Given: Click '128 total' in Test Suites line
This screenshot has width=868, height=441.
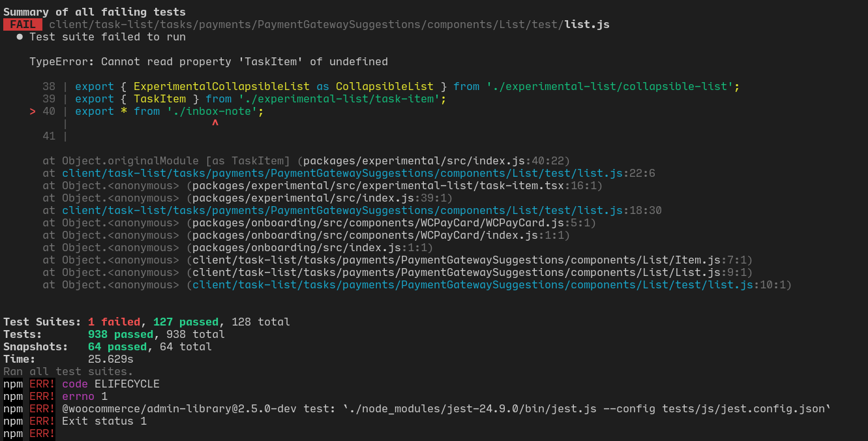Looking at the screenshot, I should coord(261,322).
